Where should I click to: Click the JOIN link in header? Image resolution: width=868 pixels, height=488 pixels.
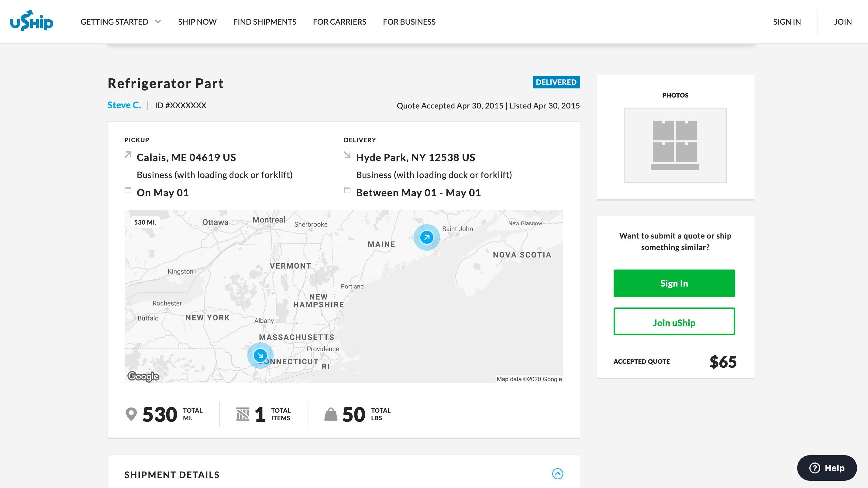pyautogui.click(x=843, y=22)
